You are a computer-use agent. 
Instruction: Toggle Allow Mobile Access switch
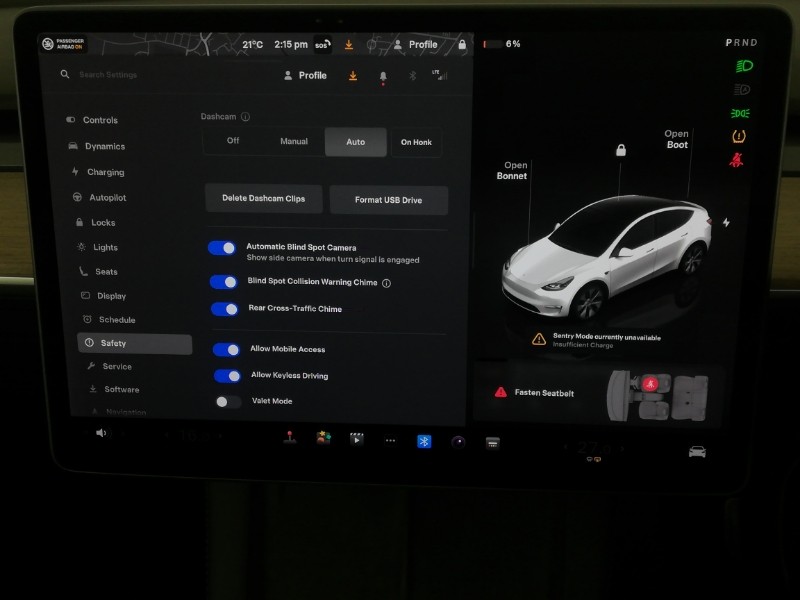227,349
